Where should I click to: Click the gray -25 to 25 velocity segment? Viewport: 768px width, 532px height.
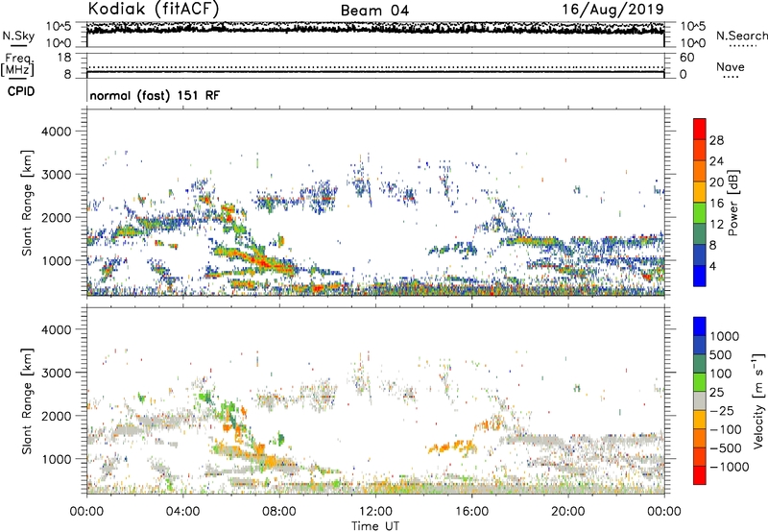coord(700,400)
